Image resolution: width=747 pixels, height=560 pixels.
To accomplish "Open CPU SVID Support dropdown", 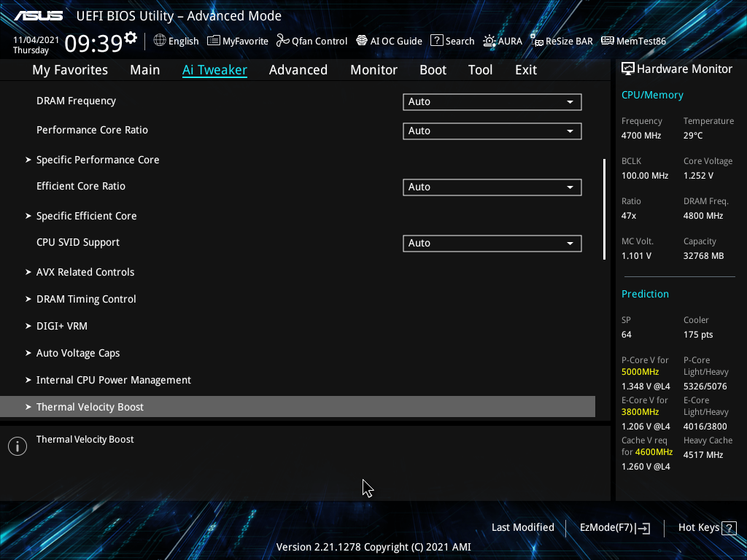I will 492,244.
